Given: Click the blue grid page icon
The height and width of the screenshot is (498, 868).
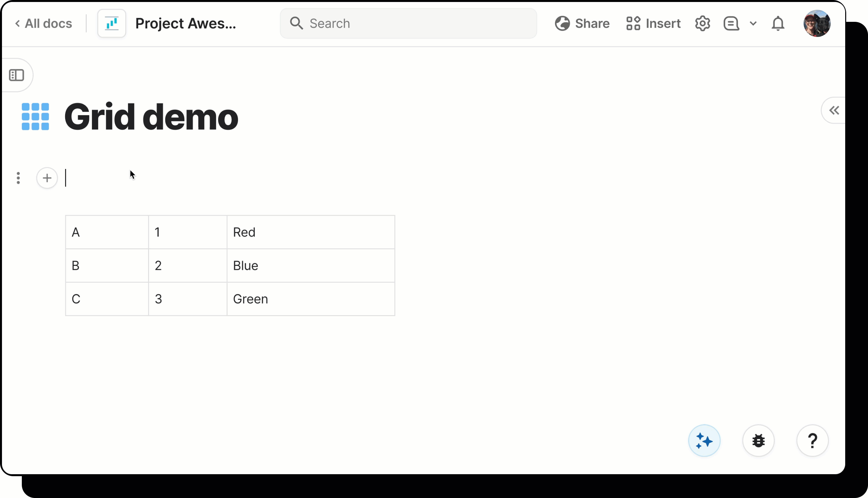Looking at the screenshot, I should 35,117.
